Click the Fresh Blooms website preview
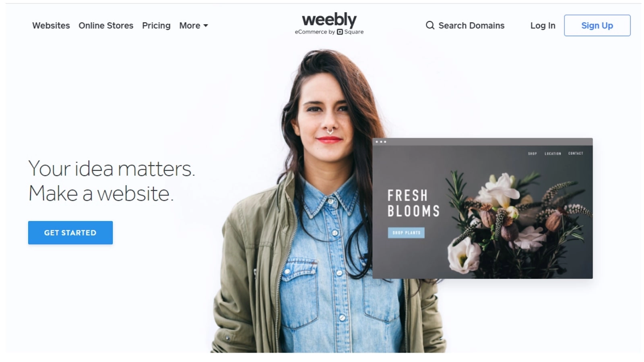The height and width of the screenshot is (362, 644). click(x=483, y=208)
